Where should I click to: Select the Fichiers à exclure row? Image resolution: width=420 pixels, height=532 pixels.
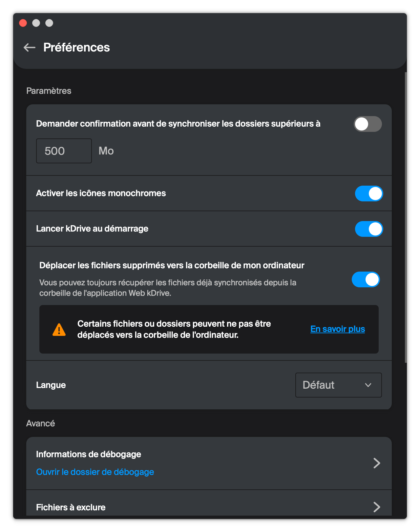click(x=209, y=503)
